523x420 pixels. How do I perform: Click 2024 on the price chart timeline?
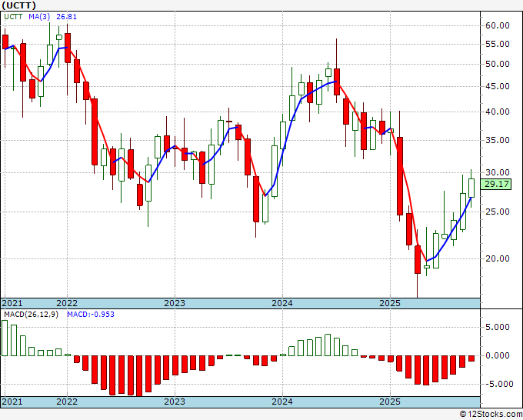[282, 303]
